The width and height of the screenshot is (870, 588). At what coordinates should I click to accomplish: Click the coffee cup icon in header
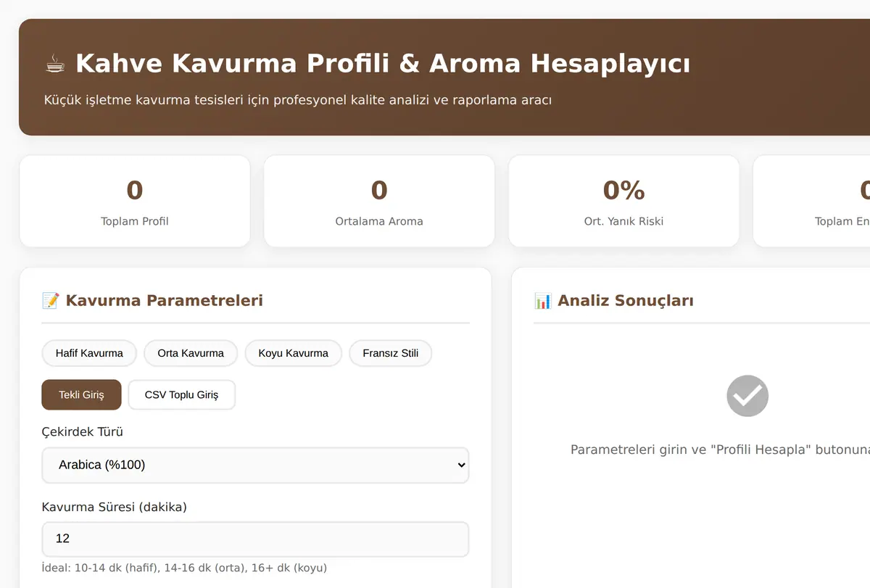pyautogui.click(x=54, y=65)
